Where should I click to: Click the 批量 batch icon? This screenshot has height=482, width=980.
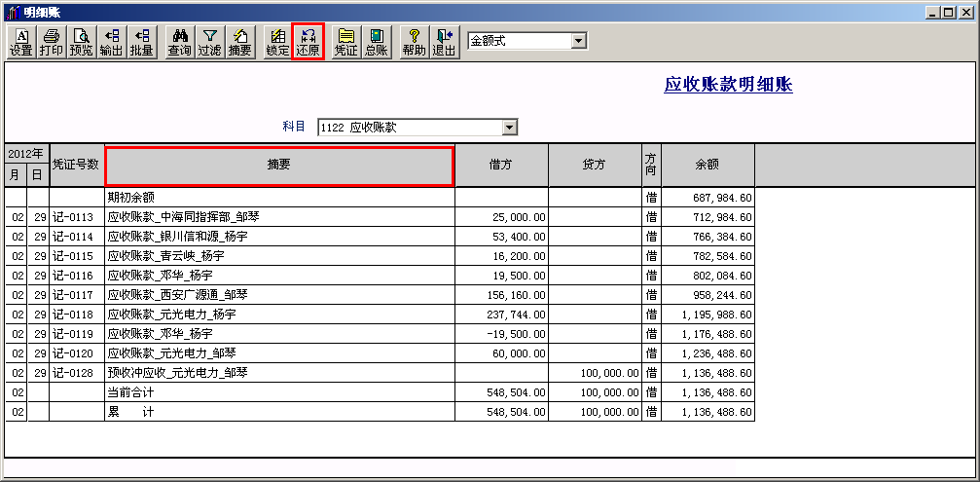pos(142,43)
